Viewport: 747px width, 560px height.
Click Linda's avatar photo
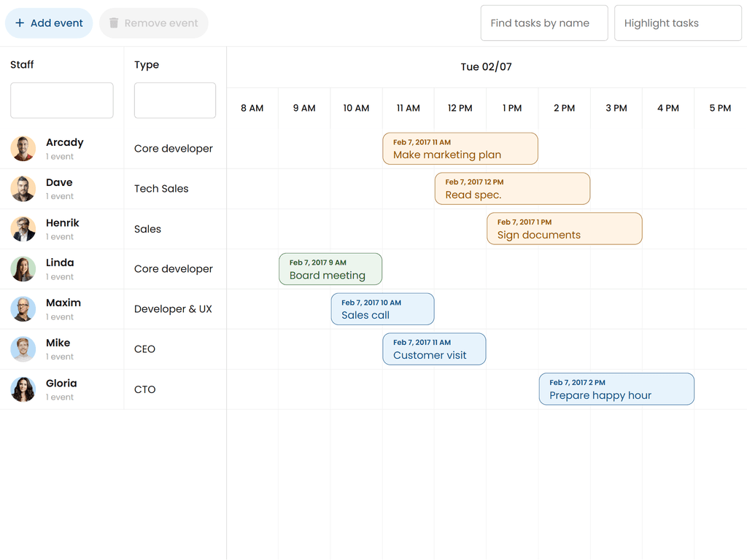[23, 269]
